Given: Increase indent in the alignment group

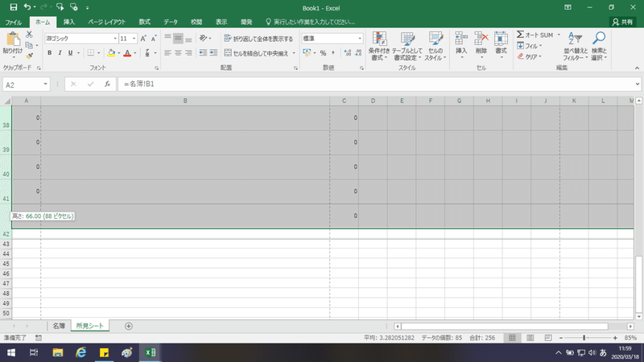Looking at the screenshot, I should (x=213, y=53).
